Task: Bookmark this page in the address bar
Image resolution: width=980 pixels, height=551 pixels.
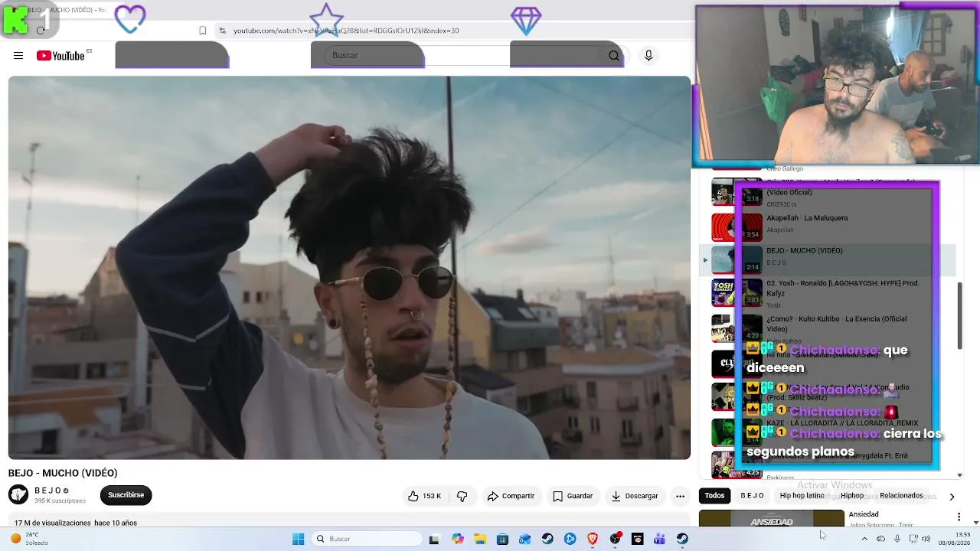Action: click(x=202, y=31)
